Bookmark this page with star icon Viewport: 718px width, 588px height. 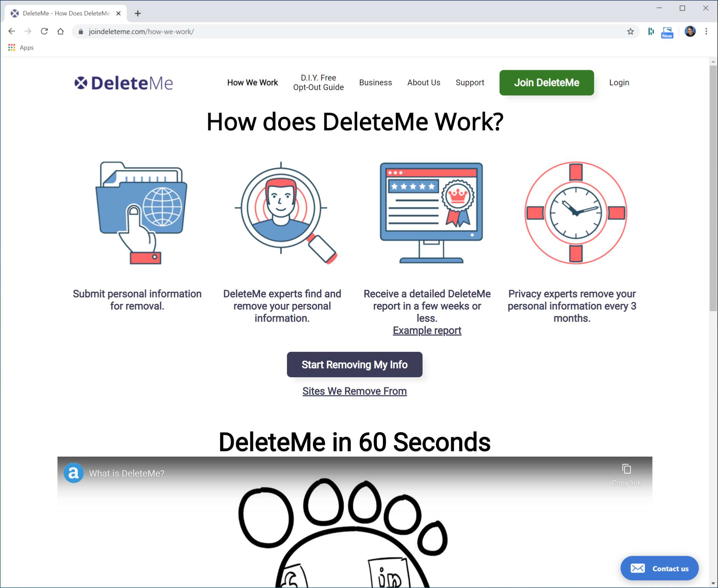click(630, 32)
